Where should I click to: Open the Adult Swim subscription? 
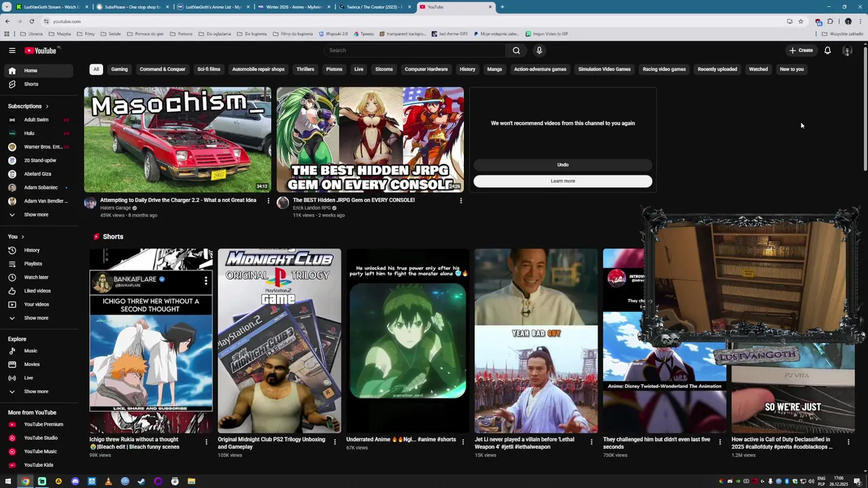pos(42,119)
